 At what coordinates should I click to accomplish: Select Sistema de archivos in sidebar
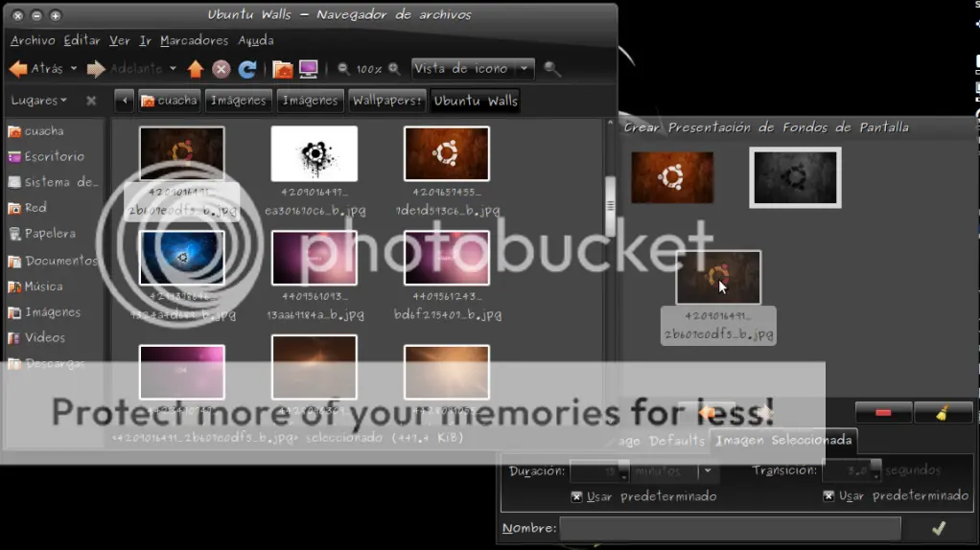pos(54,182)
